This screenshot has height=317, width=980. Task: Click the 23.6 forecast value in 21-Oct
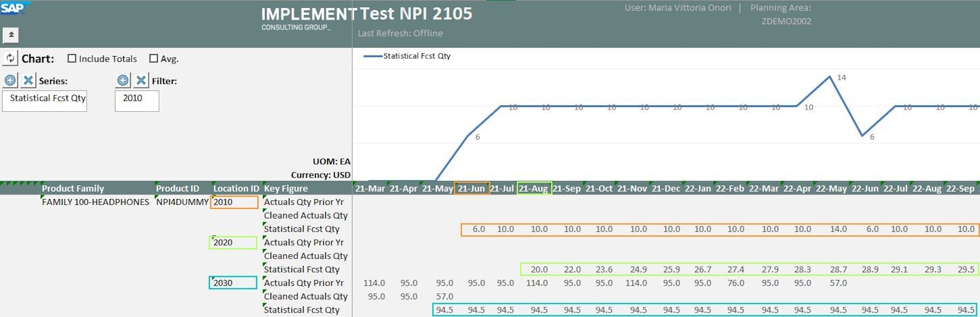tap(604, 270)
